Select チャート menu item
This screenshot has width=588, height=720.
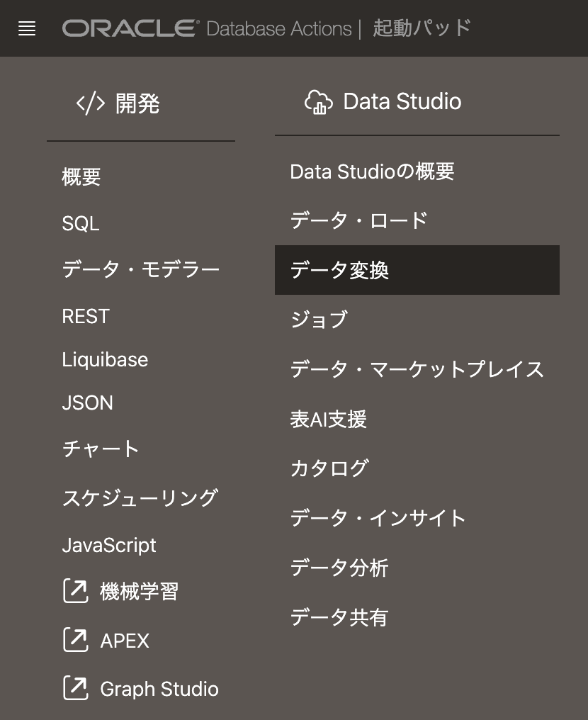(x=100, y=449)
